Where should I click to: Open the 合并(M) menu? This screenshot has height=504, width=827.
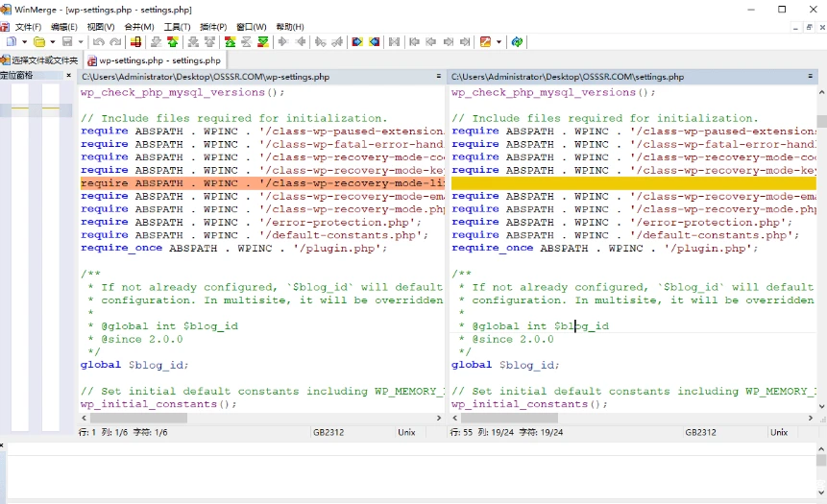point(138,27)
